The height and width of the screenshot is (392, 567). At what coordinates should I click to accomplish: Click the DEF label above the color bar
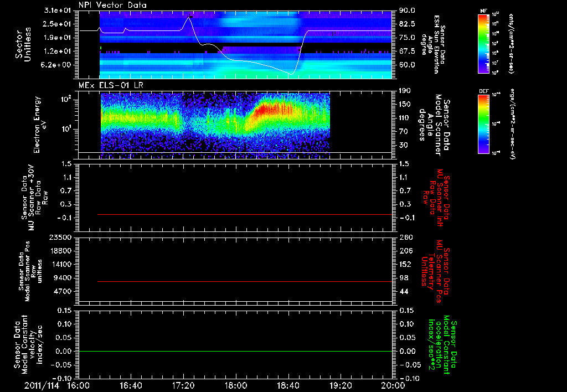(x=483, y=91)
